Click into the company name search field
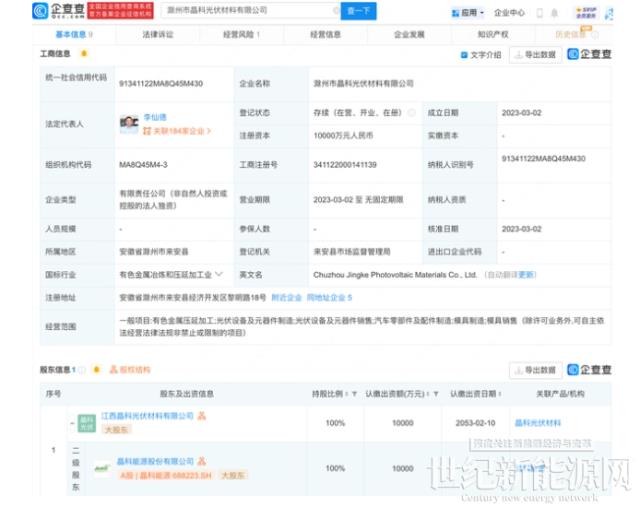The height and width of the screenshot is (507, 640). coord(249,11)
